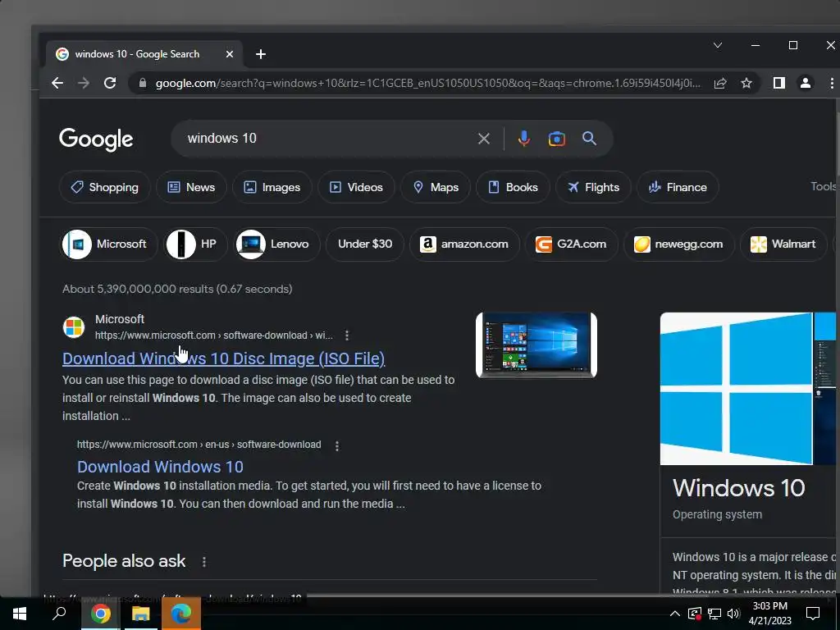Screen dimensions: 840x630
Task: Bookmark this tab with the star
Action: 746,83
